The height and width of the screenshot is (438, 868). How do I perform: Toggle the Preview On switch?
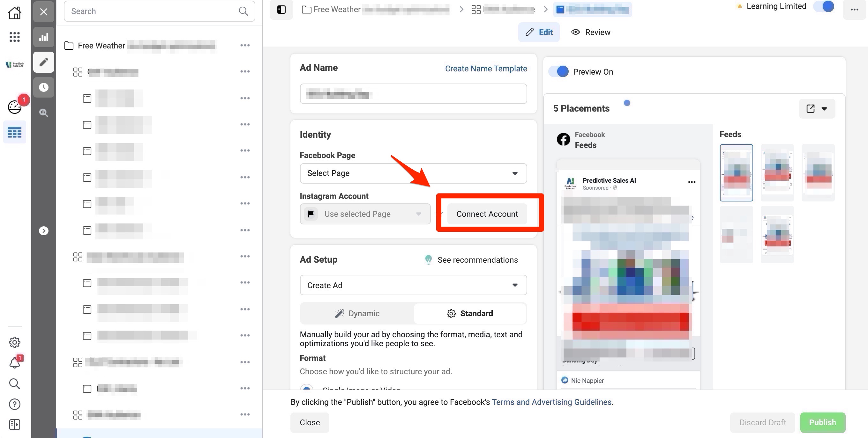coord(559,72)
